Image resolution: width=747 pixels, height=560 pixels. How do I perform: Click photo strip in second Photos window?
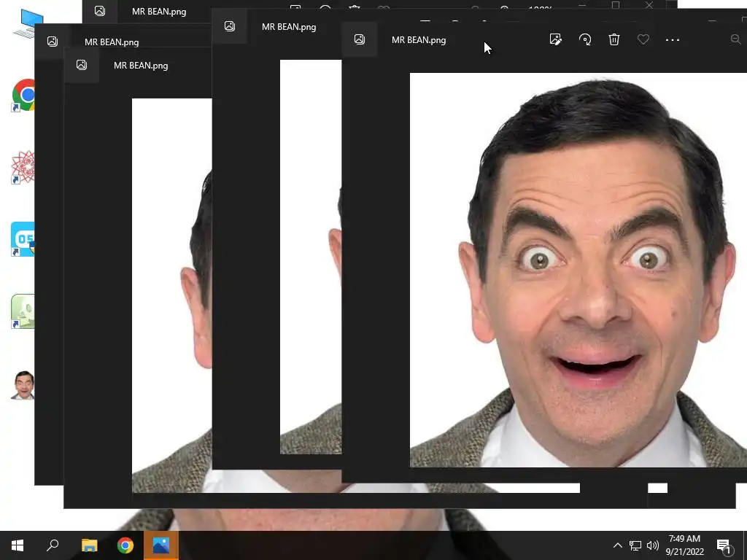(311, 257)
